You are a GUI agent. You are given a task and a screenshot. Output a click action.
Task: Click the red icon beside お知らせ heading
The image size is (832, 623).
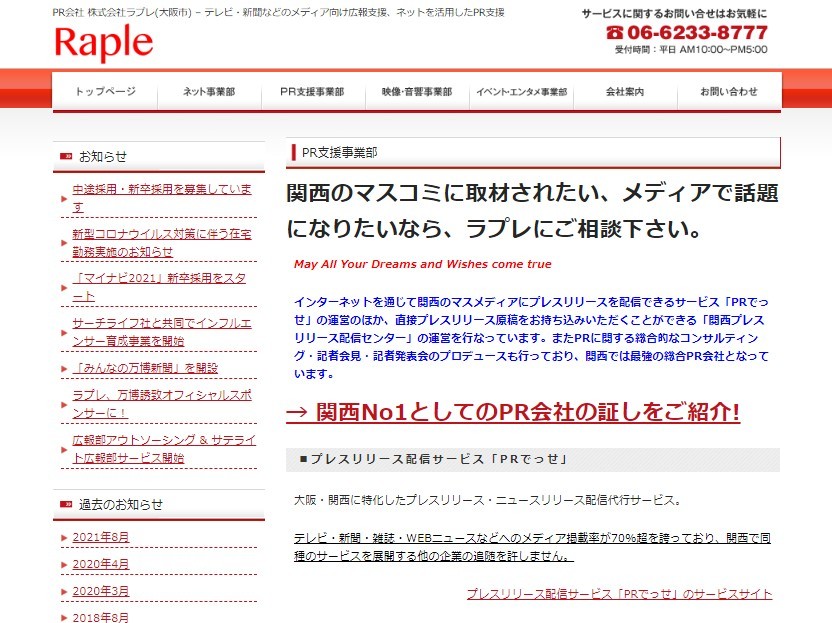tap(66, 156)
